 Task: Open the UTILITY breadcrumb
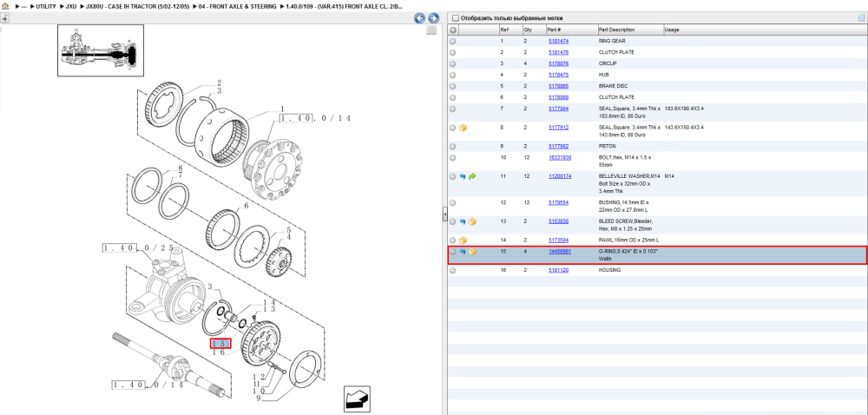pyautogui.click(x=46, y=6)
